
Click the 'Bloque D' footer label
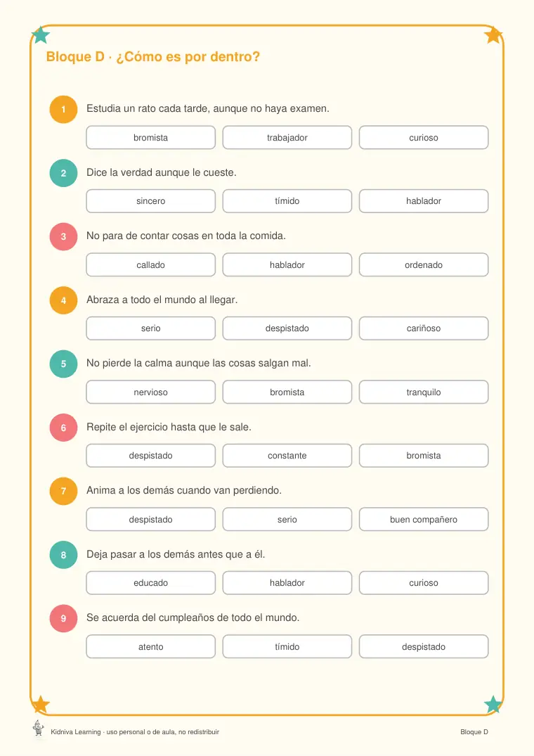coord(474,732)
